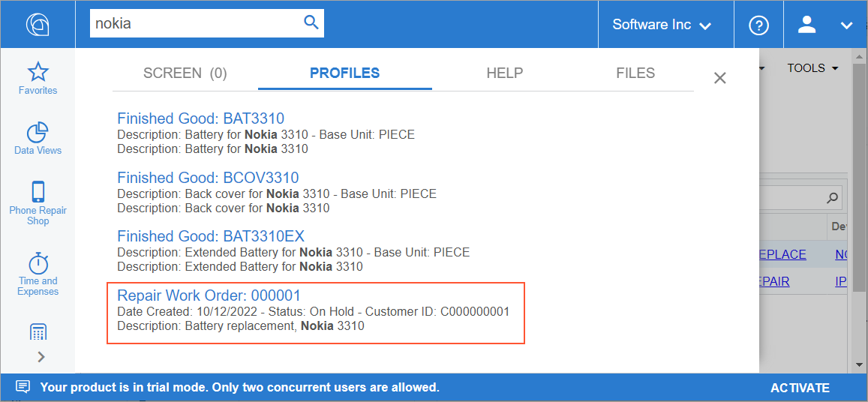Open Repair Work Order: 000001 result
This screenshot has height=402, width=868.
209,295
